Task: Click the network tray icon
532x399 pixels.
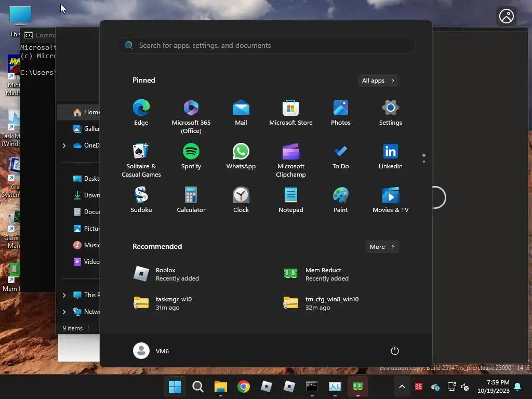Action: [x=451, y=387]
